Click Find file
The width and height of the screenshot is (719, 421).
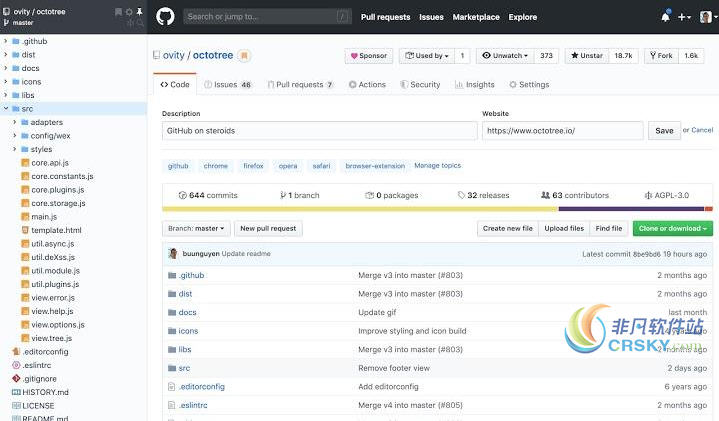point(609,228)
